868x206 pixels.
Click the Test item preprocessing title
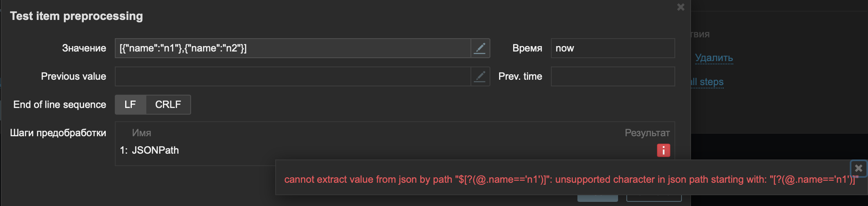point(76,16)
